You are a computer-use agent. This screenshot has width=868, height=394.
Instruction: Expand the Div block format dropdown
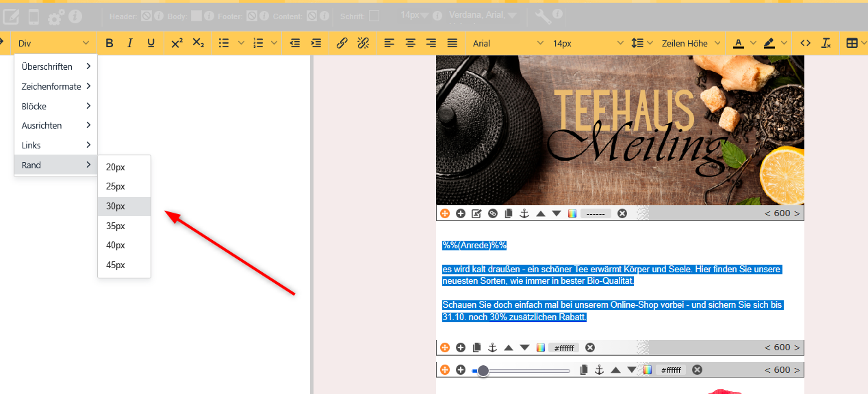tap(53, 43)
